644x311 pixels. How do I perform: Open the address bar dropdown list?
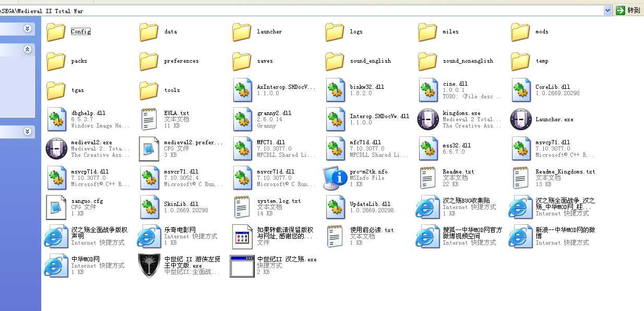(607, 10)
